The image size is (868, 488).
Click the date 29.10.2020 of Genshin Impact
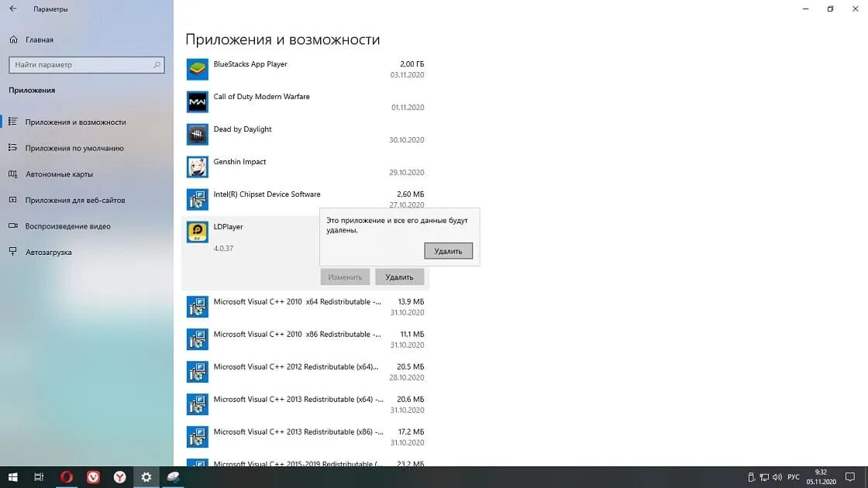[406, 172]
